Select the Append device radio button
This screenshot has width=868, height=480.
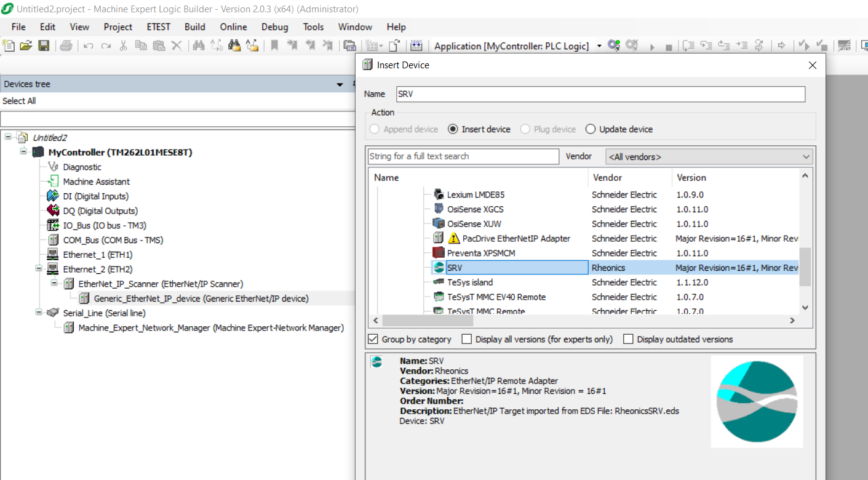pos(375,129)
